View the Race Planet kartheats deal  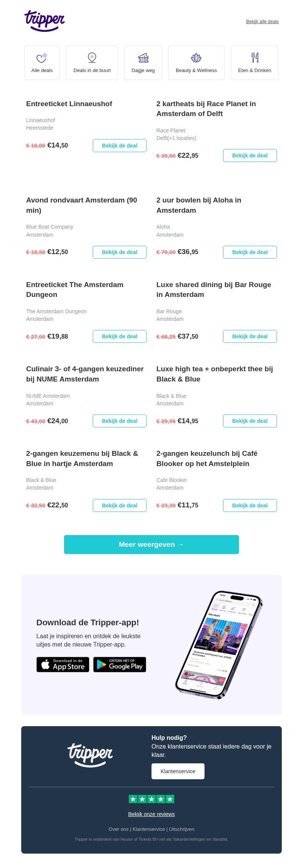[x=250, y=155]
